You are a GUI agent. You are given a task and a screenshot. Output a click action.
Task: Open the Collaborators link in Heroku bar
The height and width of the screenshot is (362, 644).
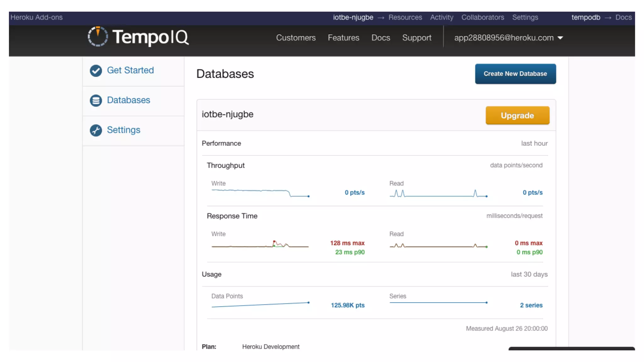point(482,17)
